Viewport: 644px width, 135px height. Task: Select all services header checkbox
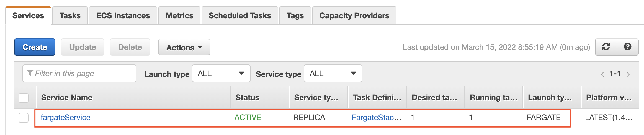(x=24, y=98)
